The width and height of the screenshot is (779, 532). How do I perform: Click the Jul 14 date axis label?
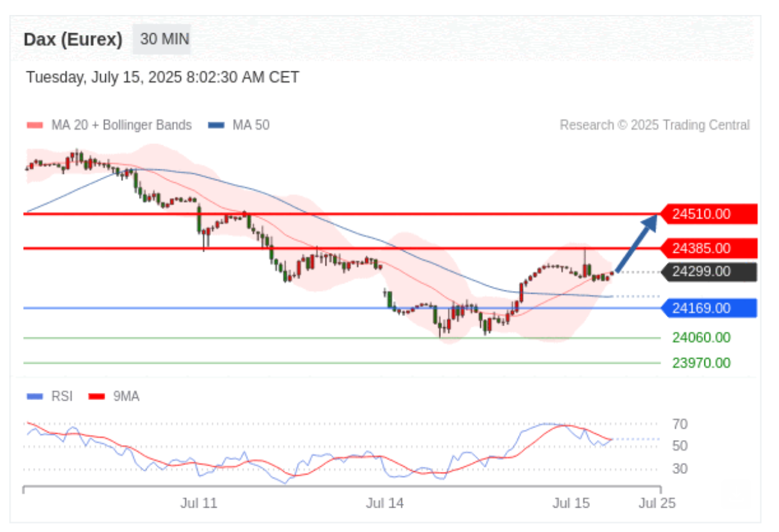click(384, 503)
